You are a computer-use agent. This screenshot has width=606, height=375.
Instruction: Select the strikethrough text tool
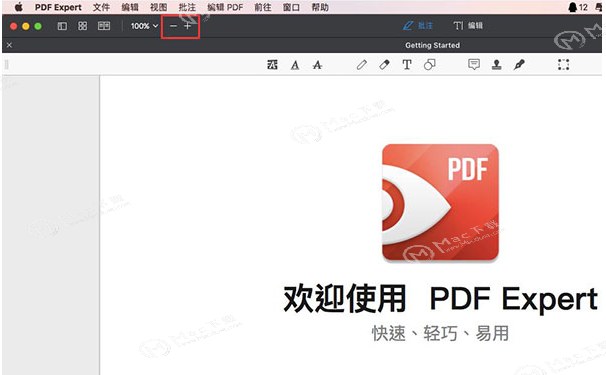(x=317, y=65)
